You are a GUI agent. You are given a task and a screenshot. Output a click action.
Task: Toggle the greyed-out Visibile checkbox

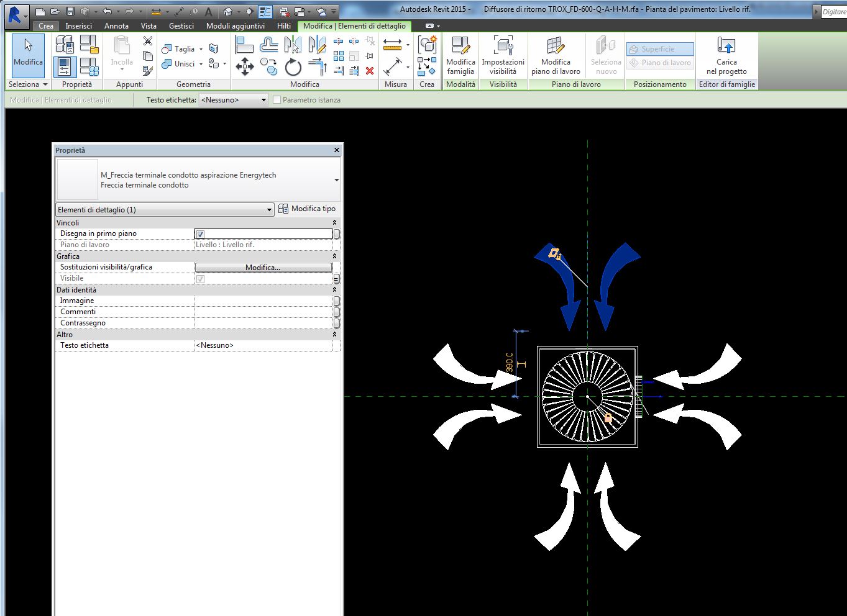200,279
